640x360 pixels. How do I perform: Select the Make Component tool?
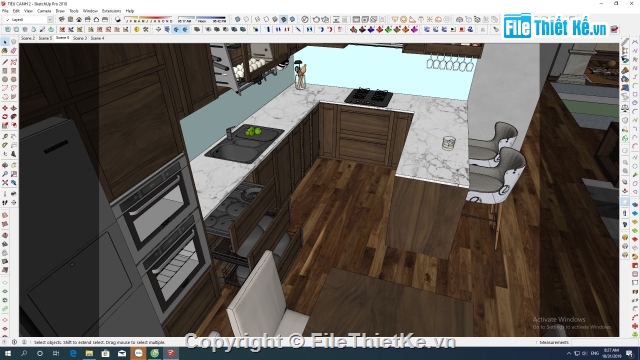(x=13, y=42)
